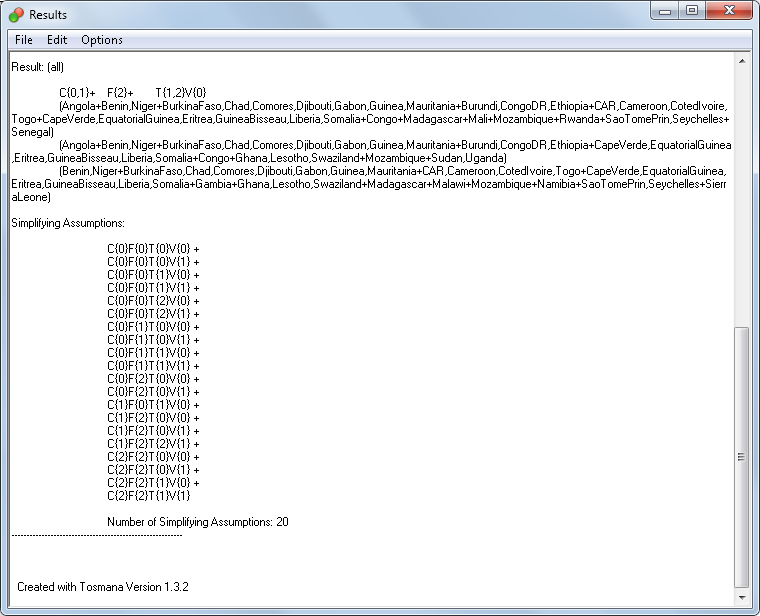Click the vertical scrollbar thumb

pos(741,457)
